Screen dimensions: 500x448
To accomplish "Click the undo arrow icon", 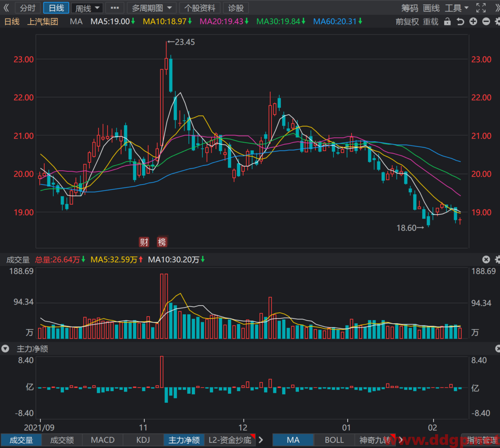I will coord(460,22).
